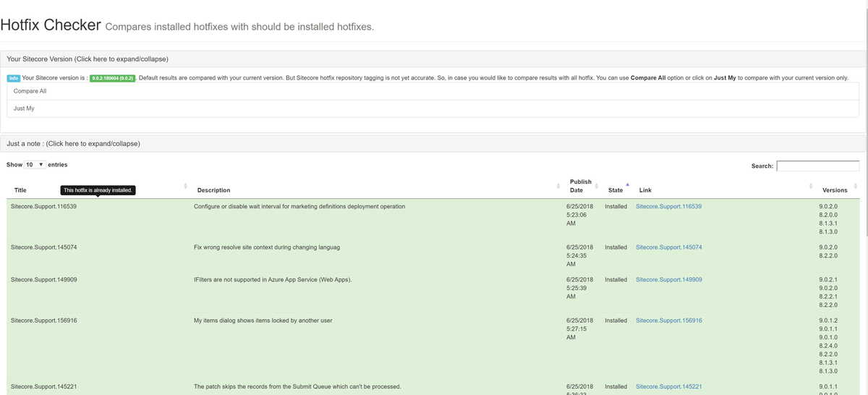The image size is (868, 395).
Task: Click description about marketing definitions deployment operation
Action: (299, 206)
